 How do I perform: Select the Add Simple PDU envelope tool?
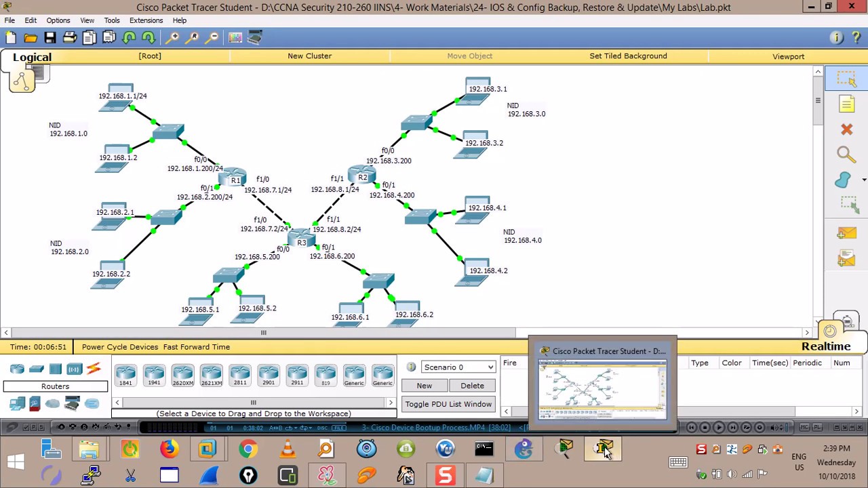(x=846, y=233)
